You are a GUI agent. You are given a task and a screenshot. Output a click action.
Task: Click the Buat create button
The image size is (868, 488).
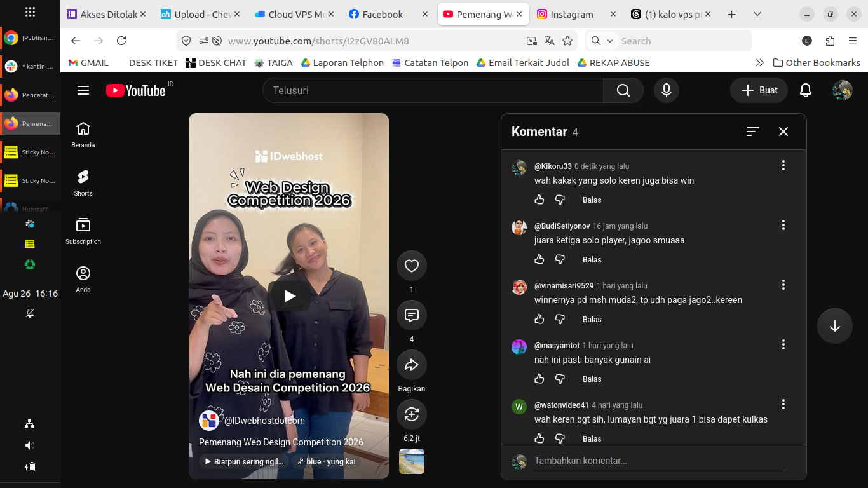[759, 90]
